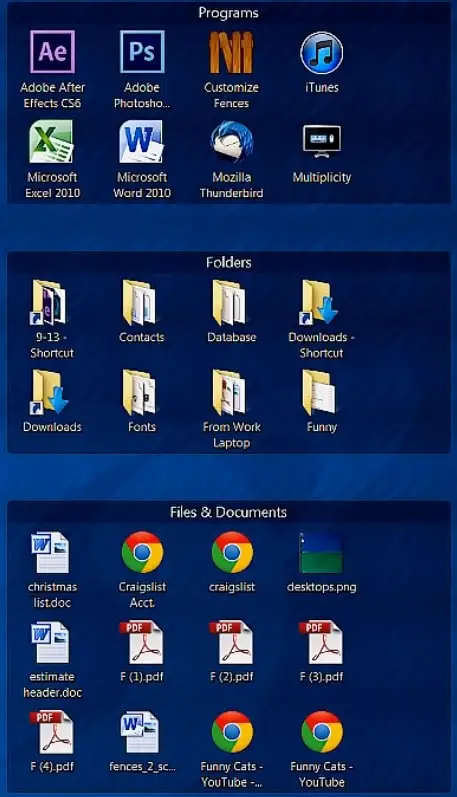Select the christmas list.doc file icon
The width and height of the screenshot is (457, 797).
[50, 553]
